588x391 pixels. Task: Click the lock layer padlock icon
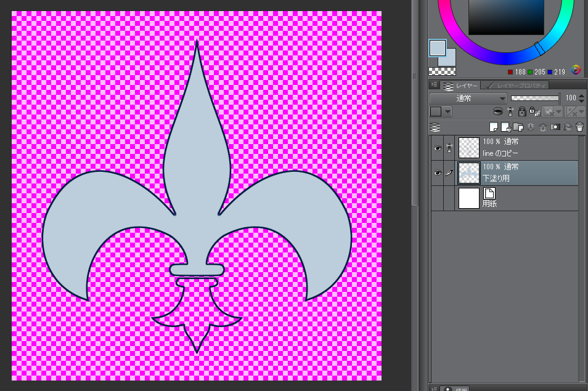click(521, 111)
